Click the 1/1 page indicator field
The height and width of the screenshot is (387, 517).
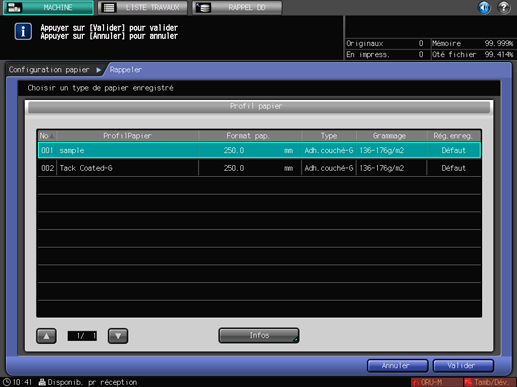82,336
